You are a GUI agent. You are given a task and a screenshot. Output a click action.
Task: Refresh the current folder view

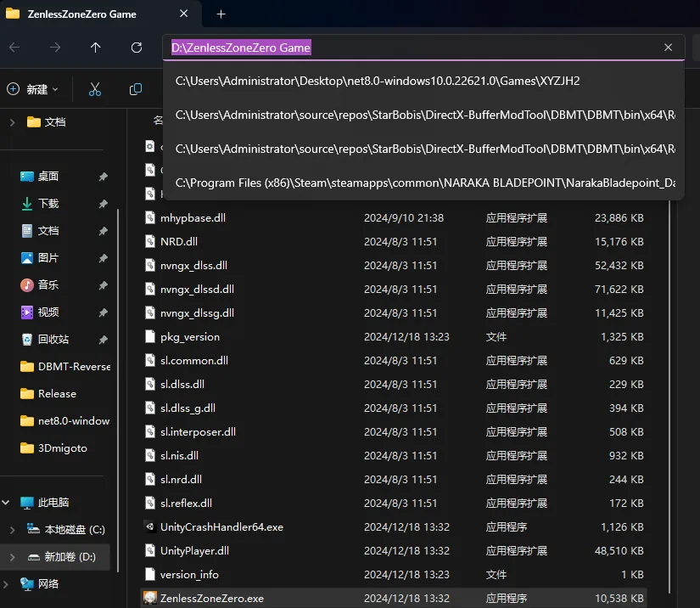point(137,48)
